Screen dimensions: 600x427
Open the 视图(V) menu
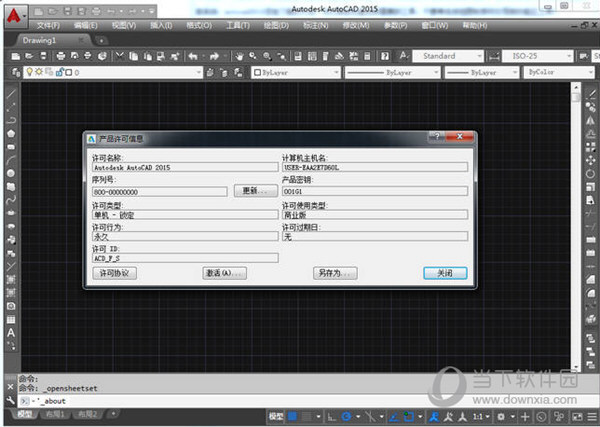click(x=124, y=26)
